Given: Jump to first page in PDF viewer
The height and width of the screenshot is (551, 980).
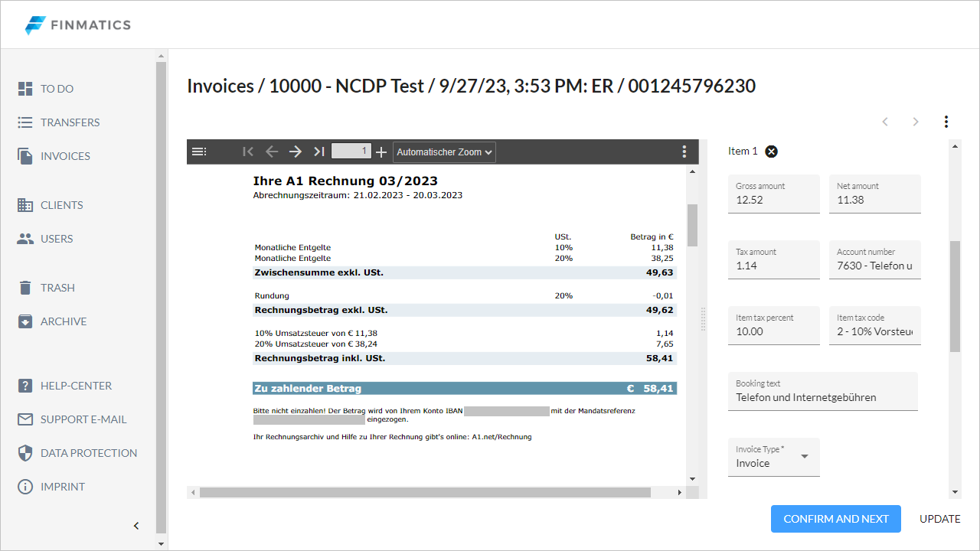Looking at the screenshot, I should tap(248, 152).
